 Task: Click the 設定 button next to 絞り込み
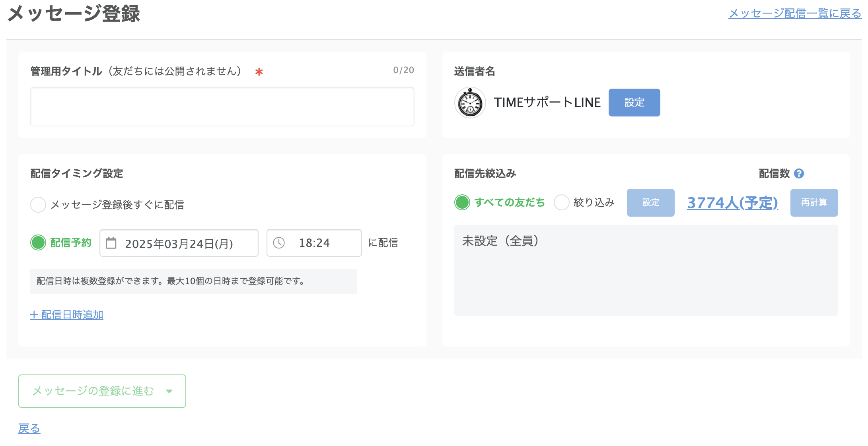(x=650, y=203)
